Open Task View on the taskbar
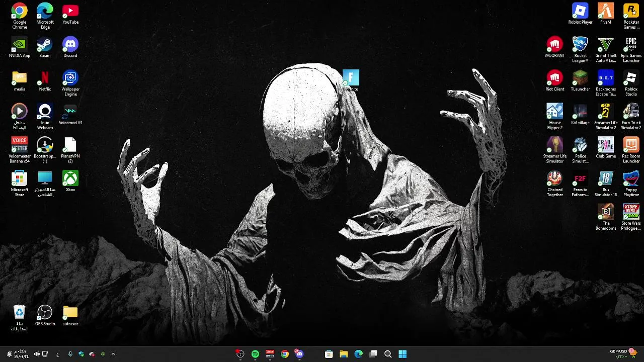Image resolution: width=644 pixels, height=362 pixels. (x=373, y=354)
